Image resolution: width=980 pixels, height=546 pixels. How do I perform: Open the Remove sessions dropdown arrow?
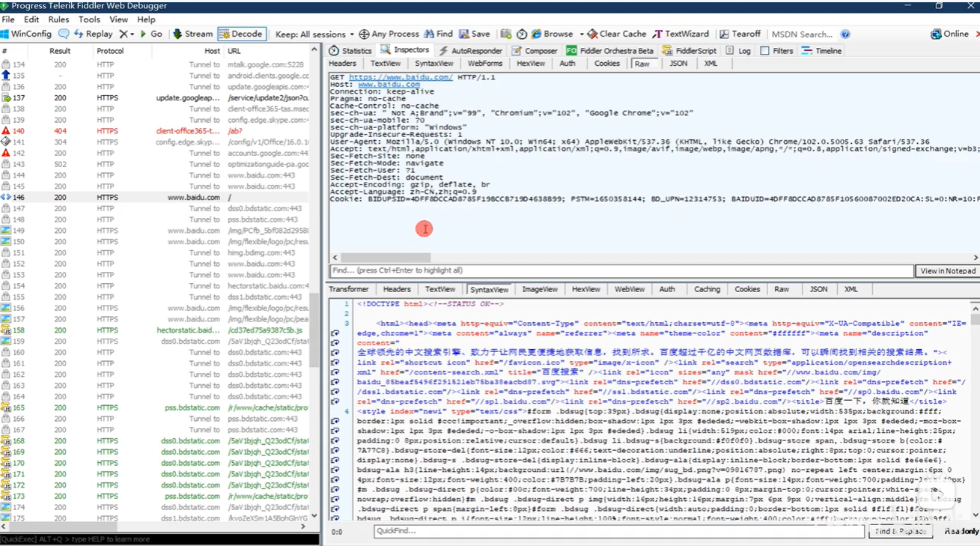coord(133,34)
